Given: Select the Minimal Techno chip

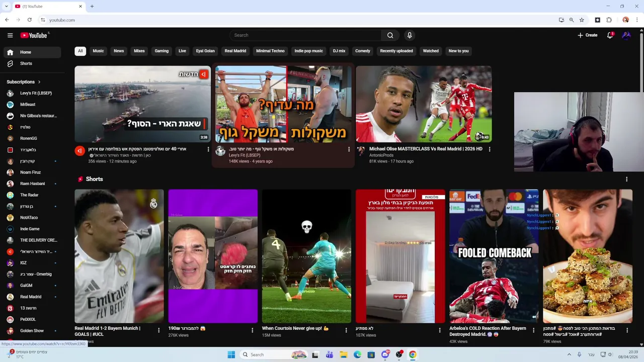Looking at the screenshot, I should pyautogui.click(x=270, y=51).
